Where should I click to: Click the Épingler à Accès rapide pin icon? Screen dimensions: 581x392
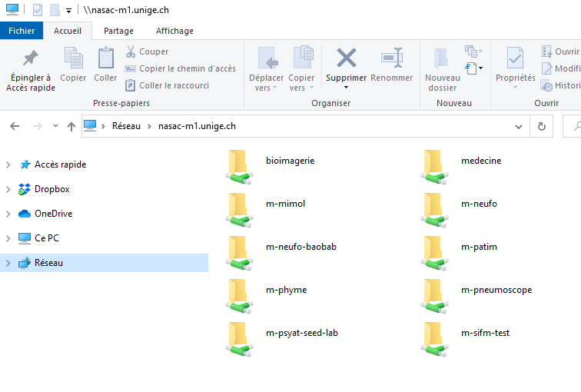tap(29, 59)
